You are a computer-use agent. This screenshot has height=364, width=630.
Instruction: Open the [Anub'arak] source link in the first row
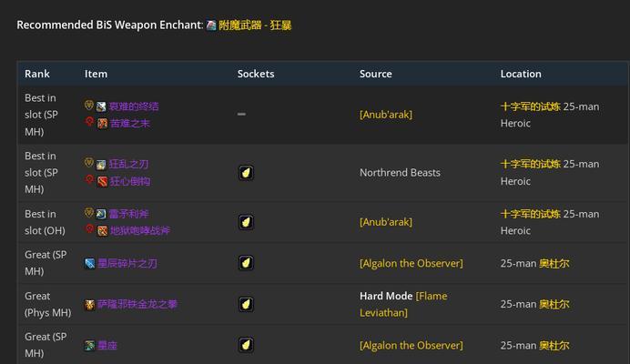386,115
